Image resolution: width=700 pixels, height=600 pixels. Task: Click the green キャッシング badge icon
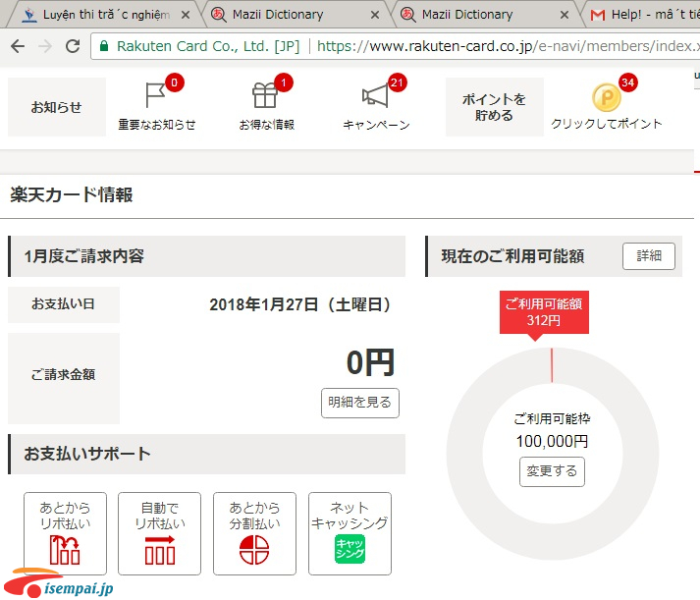click(x=350, y=549)
